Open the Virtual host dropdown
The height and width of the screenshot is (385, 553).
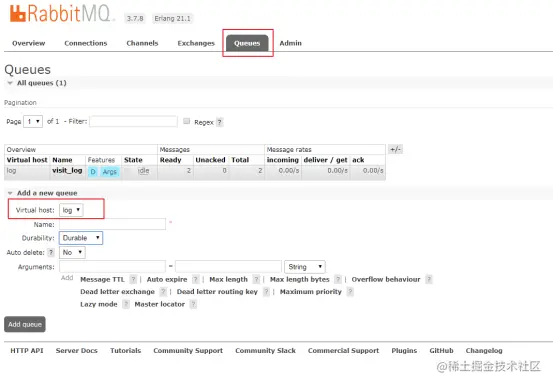tap(71, 210)
